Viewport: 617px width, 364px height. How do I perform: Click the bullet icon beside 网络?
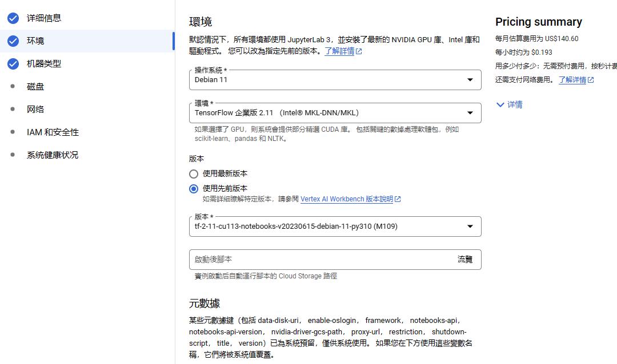pos(13,109)
